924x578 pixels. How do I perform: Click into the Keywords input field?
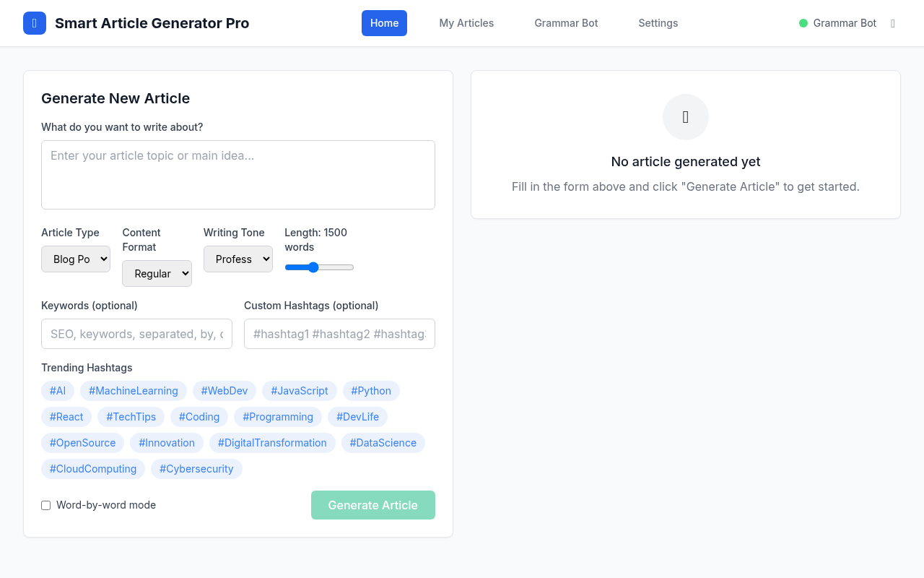tap(136, 334)
